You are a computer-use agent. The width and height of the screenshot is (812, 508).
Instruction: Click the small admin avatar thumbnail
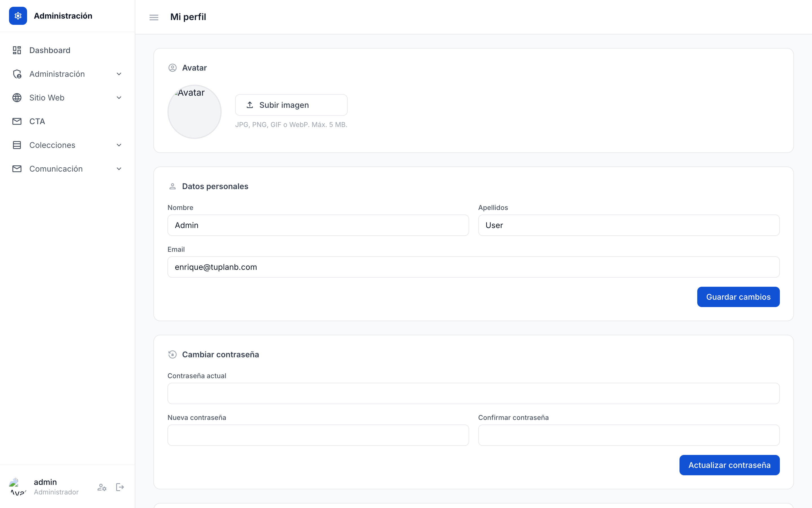18,487
